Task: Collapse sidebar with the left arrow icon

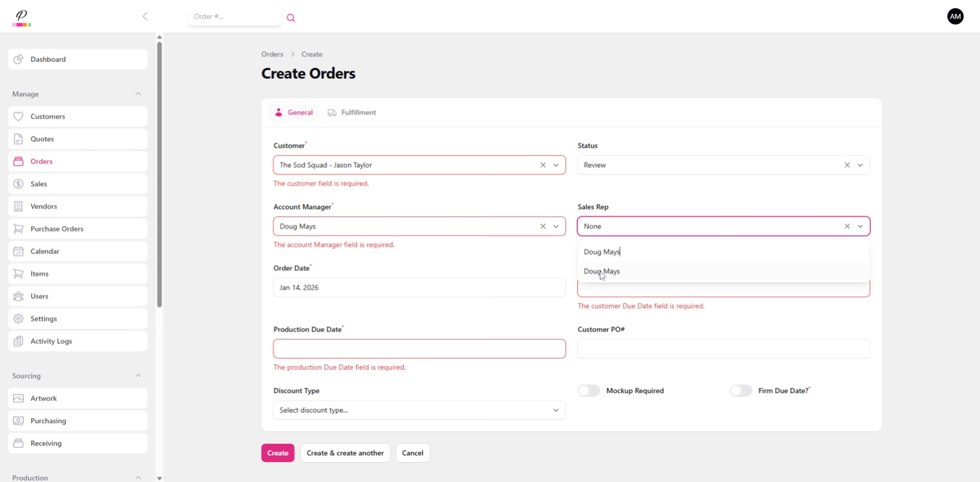Action: click(x=145, y=16)
